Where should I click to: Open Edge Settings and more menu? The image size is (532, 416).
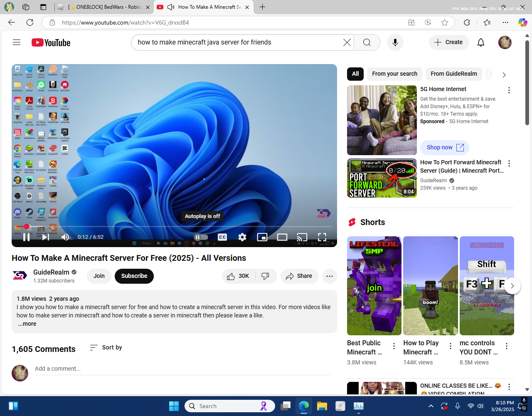click(x=505, y=22)
